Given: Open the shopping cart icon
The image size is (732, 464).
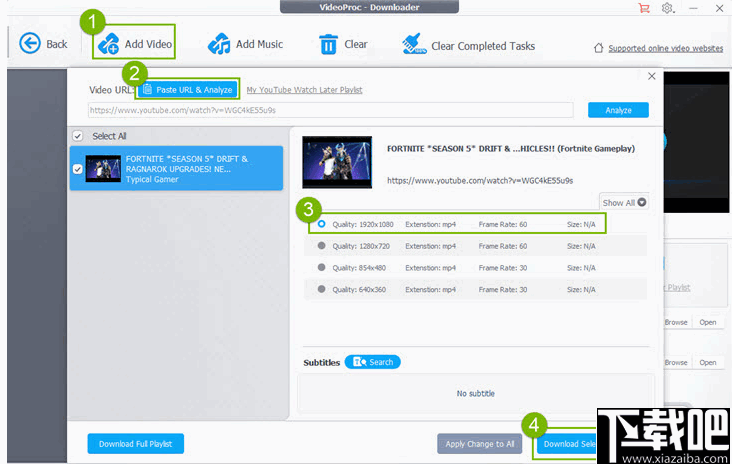Looking at the screenshot, I should click(x=644, y=8).
